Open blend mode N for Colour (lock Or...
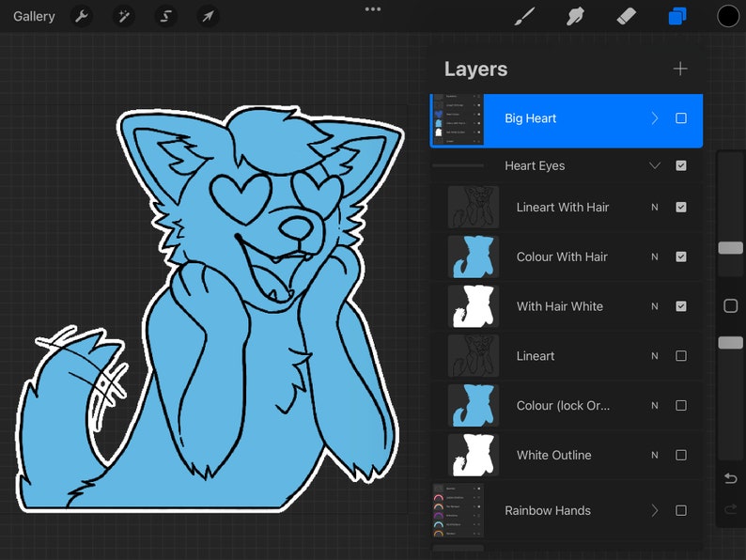Screen dimensions: 746x560 pos(655,405)
